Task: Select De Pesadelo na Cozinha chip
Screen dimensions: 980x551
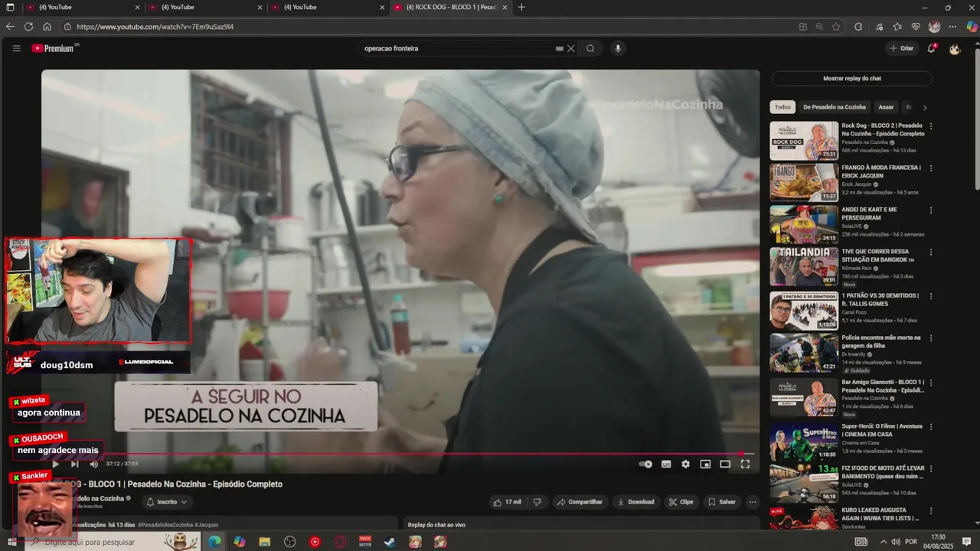Action: (835, 107)
